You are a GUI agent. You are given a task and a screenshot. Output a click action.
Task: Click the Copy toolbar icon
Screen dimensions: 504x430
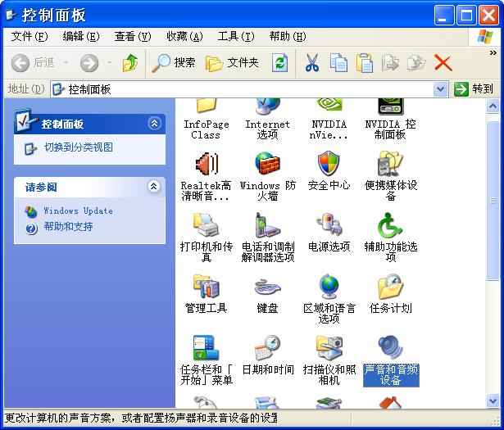coord(338,62)
